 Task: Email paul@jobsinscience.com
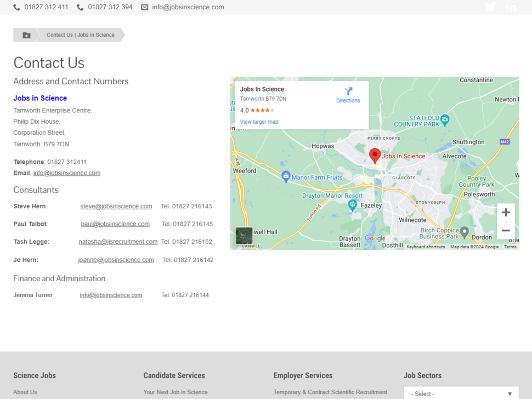point(115,224)
